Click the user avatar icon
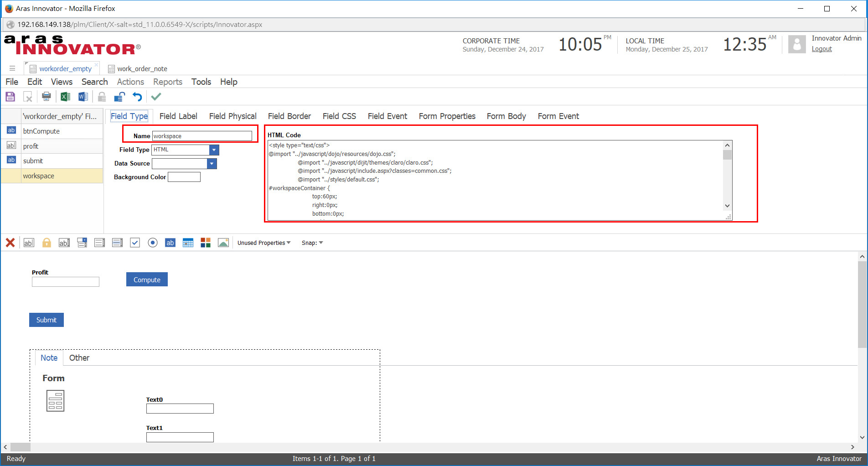Viewport: 868px width, 466px height. pos(797,45)
